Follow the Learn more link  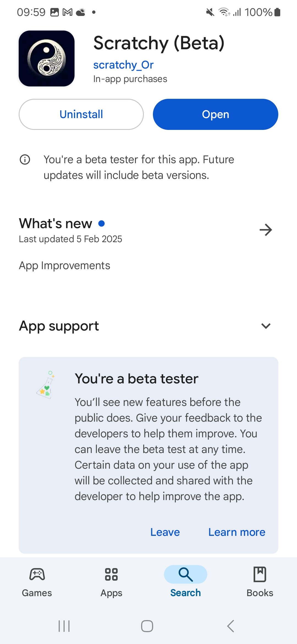tap(237, 532)
